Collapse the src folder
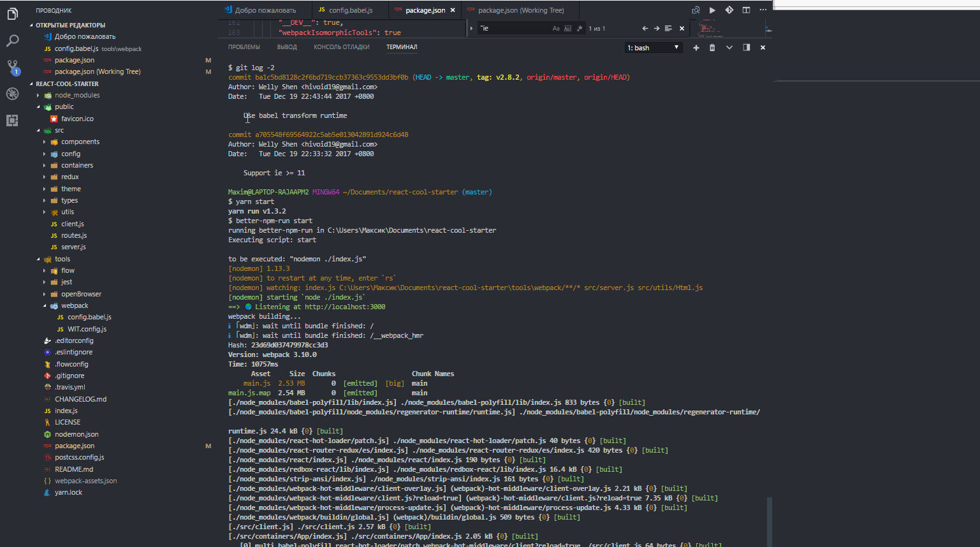 [x=38, y=129]
